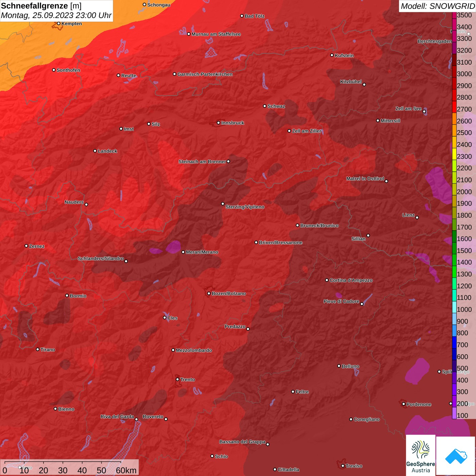Click the Meran/Merano location dot
Viewport: 476px width, 476px height.
pos(183,252)
